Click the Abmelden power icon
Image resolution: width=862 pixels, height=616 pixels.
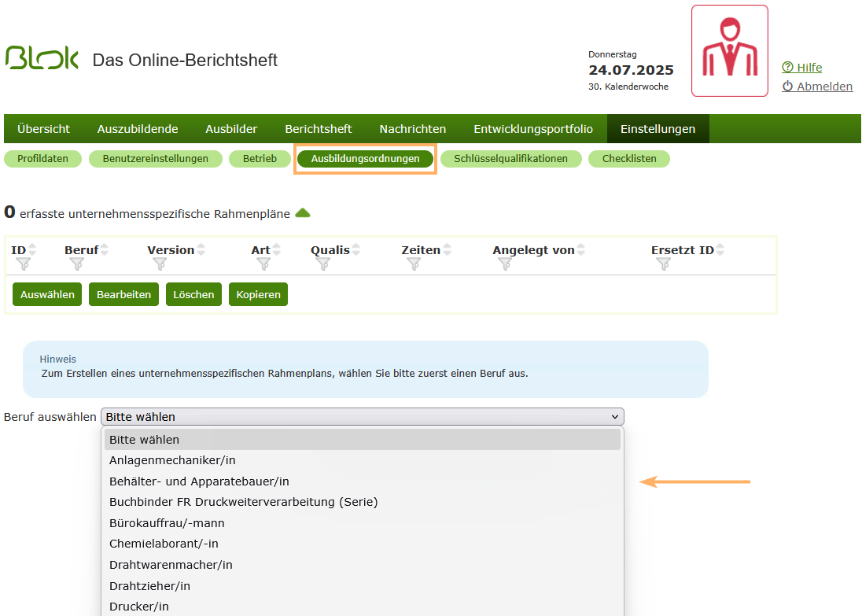[x=788, y=87]
